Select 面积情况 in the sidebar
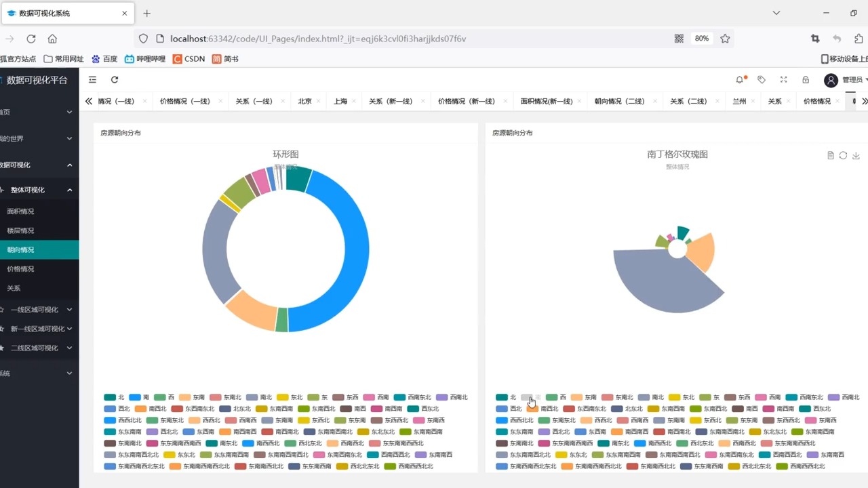 pyautogui.click(x=39, y=211)
